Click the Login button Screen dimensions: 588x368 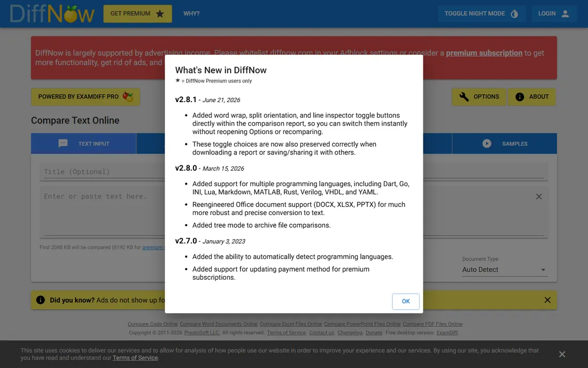(x=554, y=14)
